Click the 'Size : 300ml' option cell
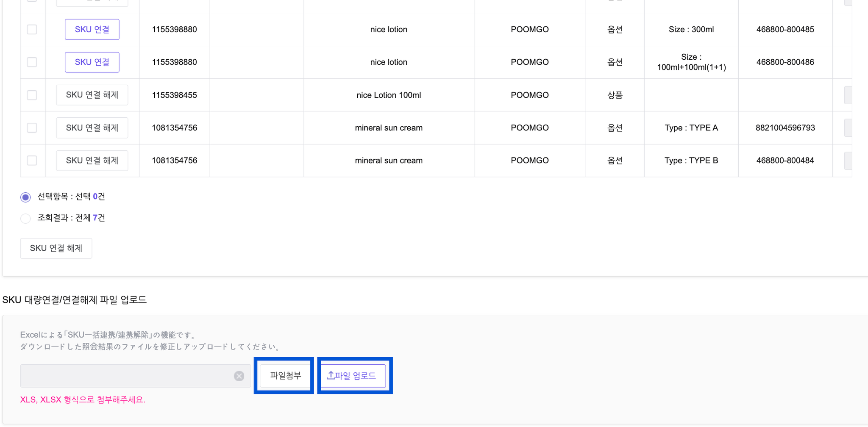 pyautogui.click(x=691, y=29)
